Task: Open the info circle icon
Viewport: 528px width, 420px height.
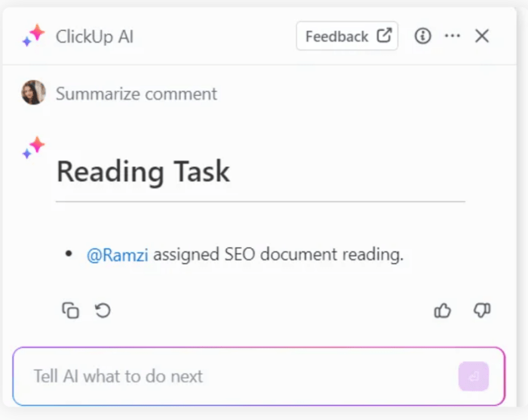Action: (423, 36)
